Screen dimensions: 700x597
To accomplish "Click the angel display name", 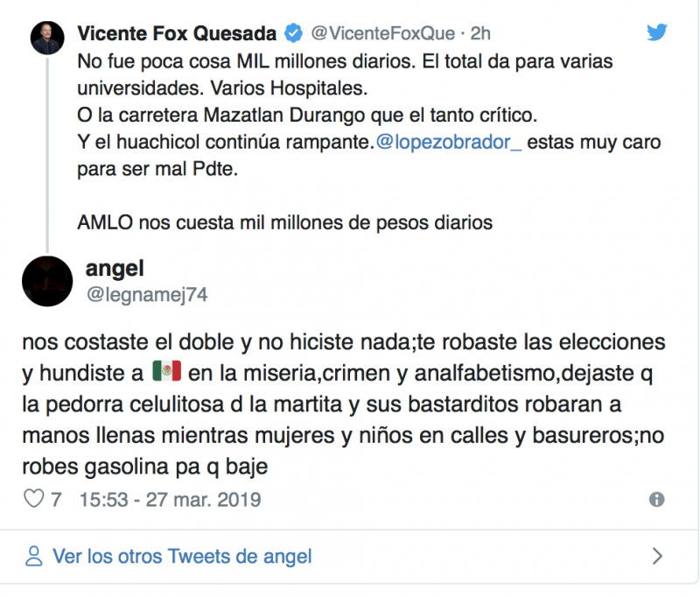I will click(115, 270).
